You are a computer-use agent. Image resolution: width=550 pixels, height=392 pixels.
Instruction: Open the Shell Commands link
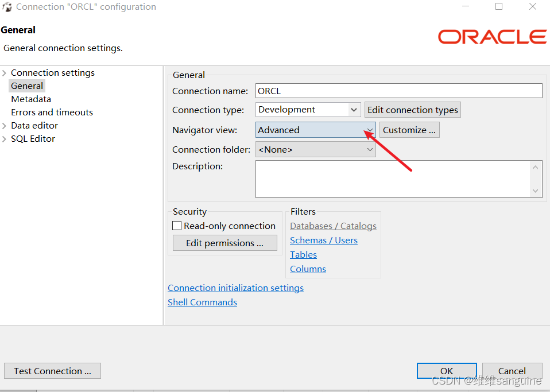[203, 302]
